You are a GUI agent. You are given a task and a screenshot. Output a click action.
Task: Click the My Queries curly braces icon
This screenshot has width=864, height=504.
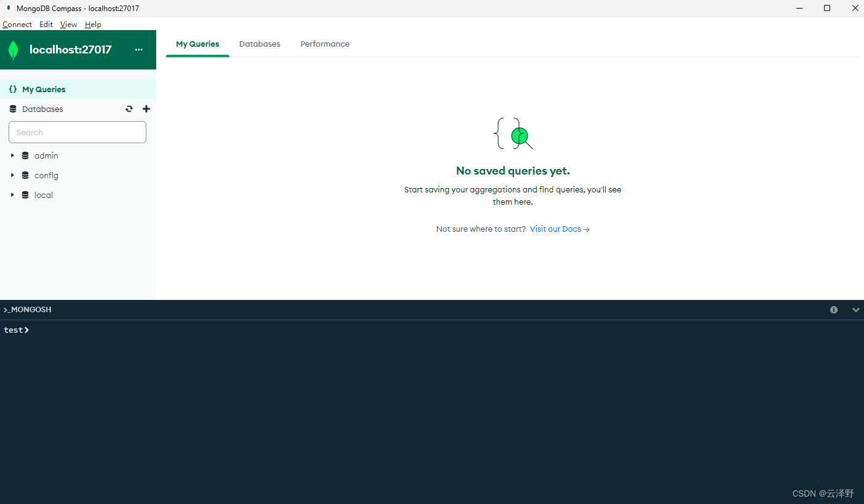[13, 89]
